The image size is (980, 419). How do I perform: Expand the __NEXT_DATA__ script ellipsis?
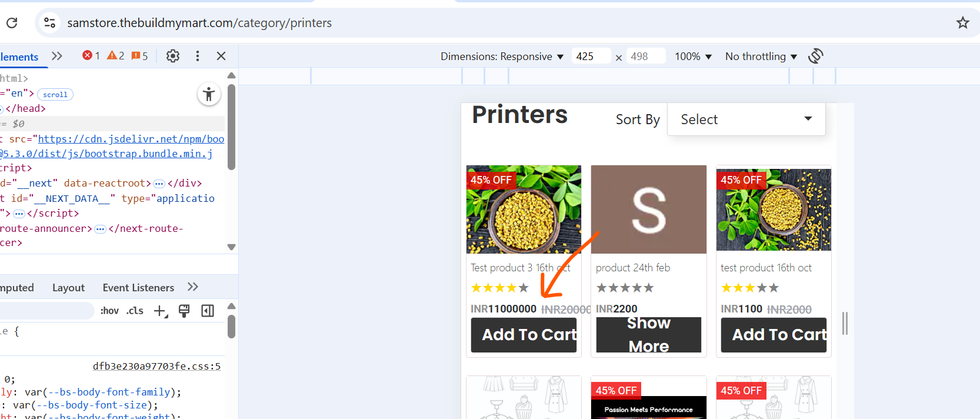pyautogui.click(x=19, y=214)
